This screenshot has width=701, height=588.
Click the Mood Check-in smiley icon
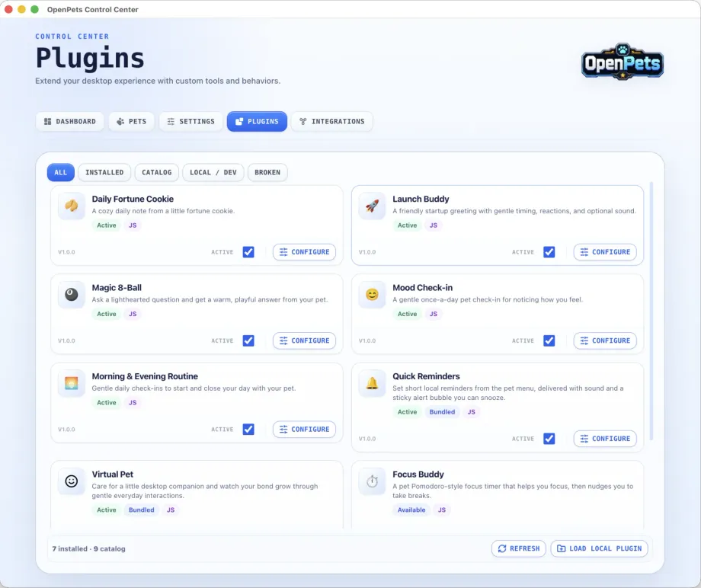coord(372,295)
